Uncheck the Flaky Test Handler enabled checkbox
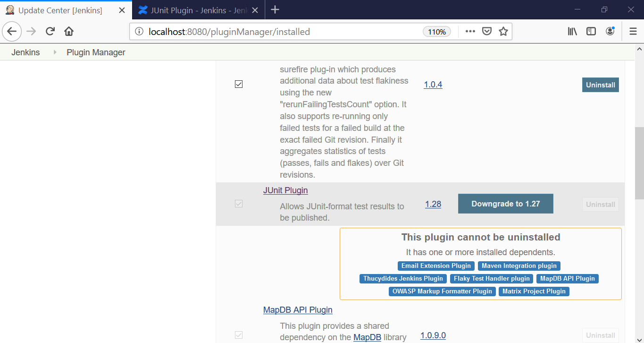644x343 pixels. click(x=239, y=85)
